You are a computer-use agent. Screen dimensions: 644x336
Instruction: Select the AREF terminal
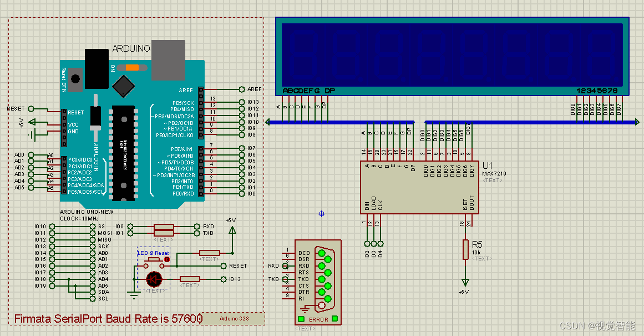tap(242, 89)
